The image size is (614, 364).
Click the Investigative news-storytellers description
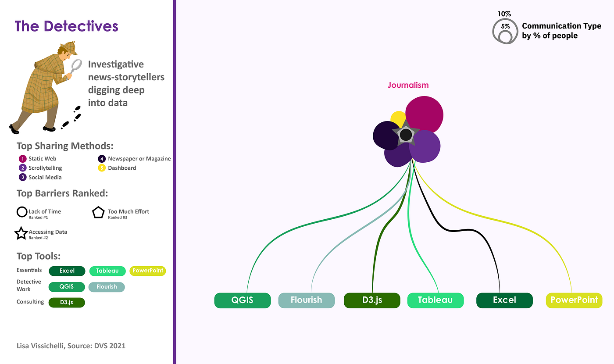click(126, 83)
